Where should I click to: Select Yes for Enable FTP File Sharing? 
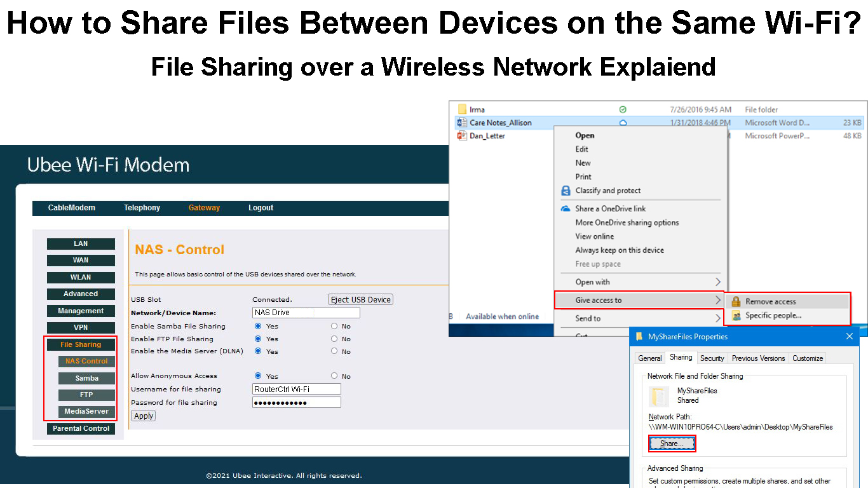(x=258, y=339)
